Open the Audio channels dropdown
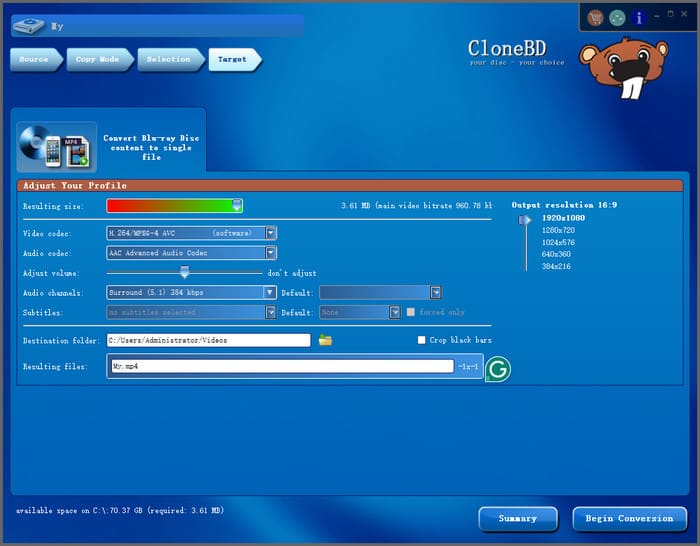Viewport: 700px width, 546px height. point(270,293)
